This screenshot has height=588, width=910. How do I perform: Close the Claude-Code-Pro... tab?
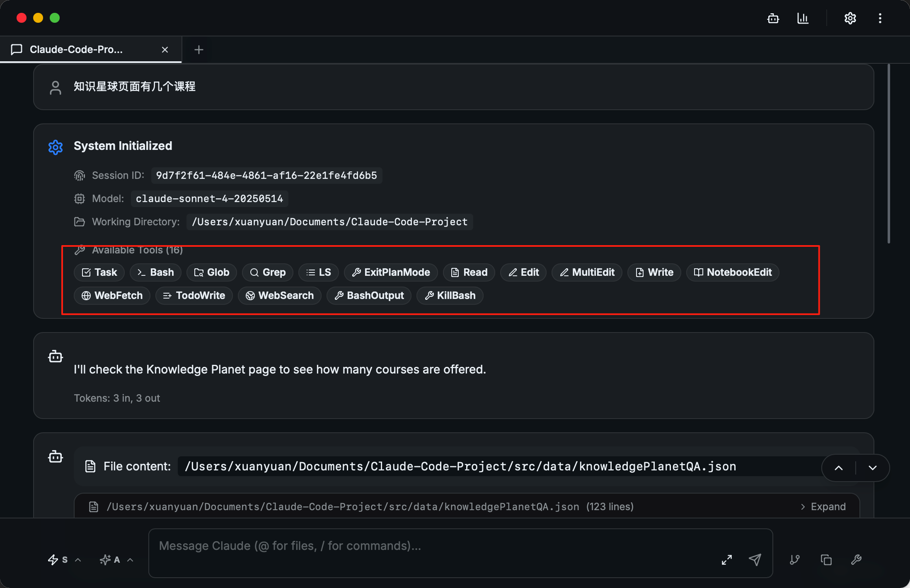pyautogui.click(x=165, y=50)
